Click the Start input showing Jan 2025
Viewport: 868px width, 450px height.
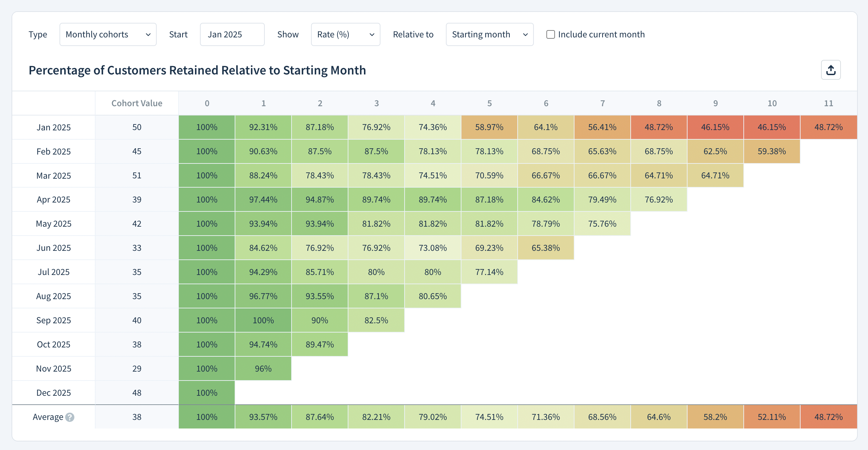pos(232,34)
